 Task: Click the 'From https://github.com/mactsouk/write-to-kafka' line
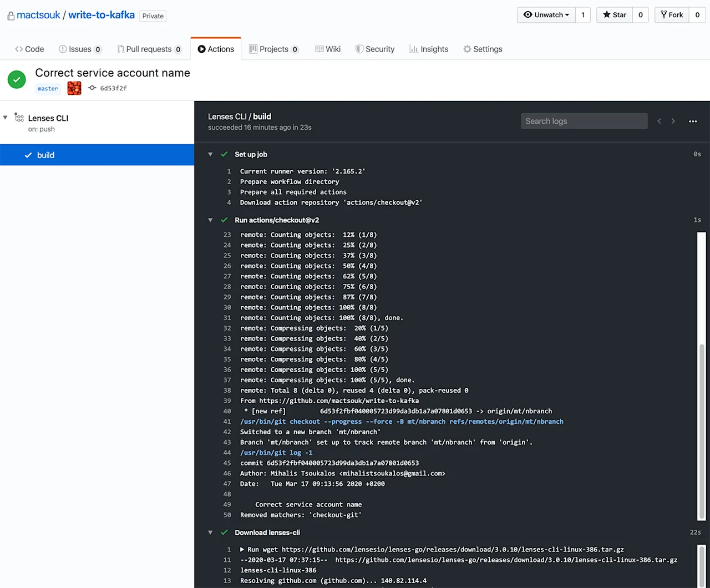[329, 401]
